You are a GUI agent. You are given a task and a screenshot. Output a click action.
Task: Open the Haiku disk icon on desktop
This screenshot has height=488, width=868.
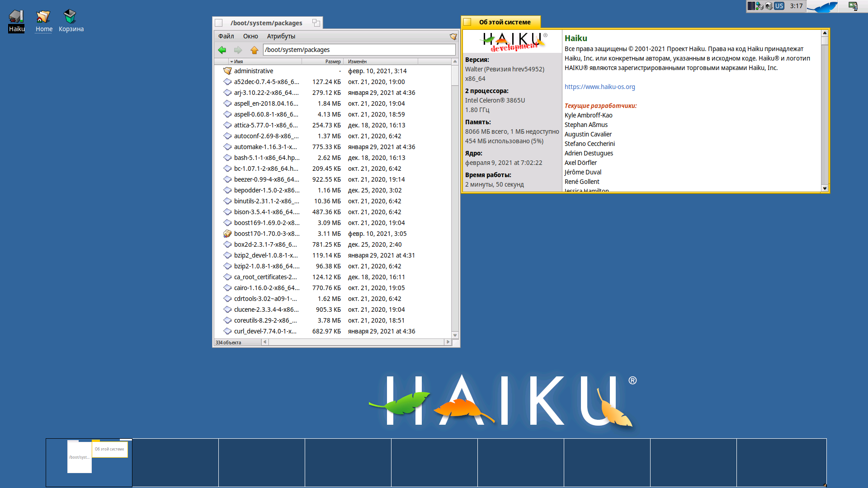pyautogui.click(x=16, y=17)
